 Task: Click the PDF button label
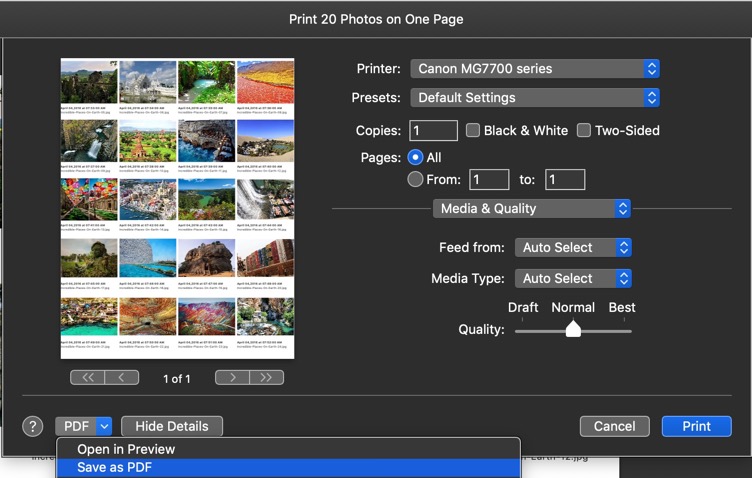pyautogui.click(x=76, y=426)
